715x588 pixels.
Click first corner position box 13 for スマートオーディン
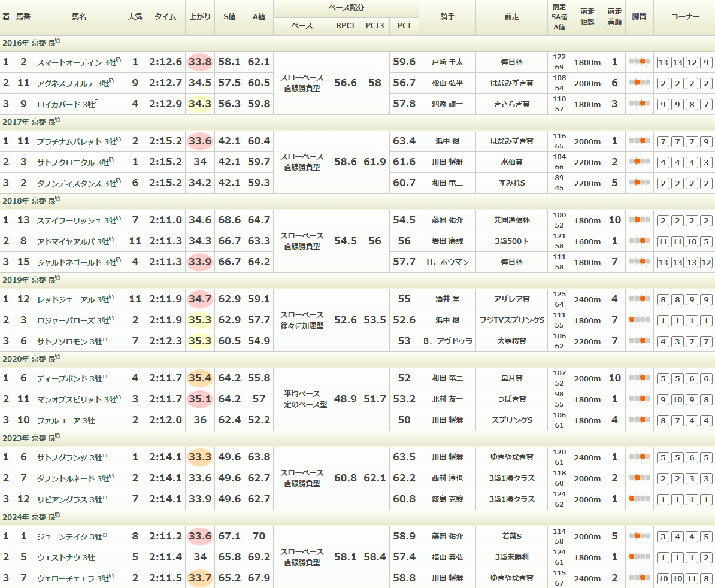(663, 62)
